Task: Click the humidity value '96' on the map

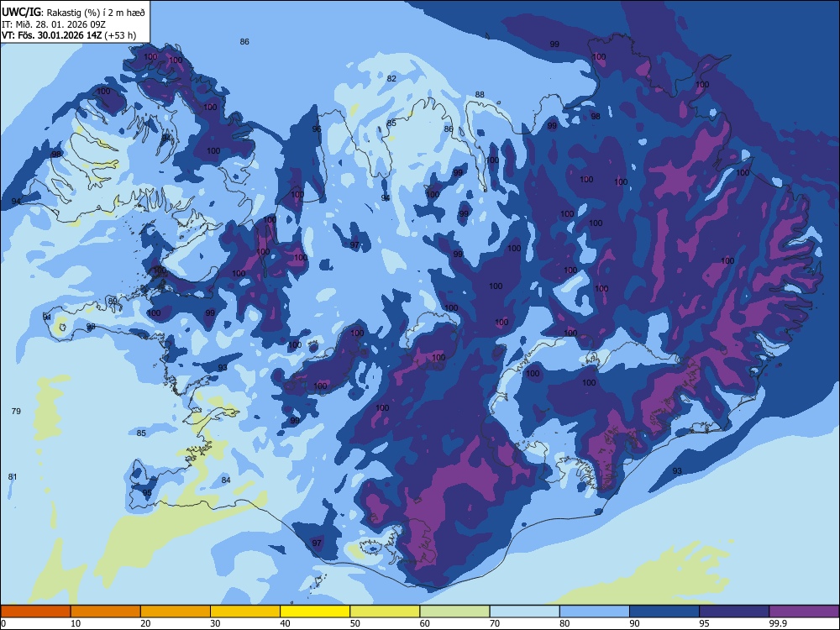Action: pyautogui.click(x=317, y=129)
